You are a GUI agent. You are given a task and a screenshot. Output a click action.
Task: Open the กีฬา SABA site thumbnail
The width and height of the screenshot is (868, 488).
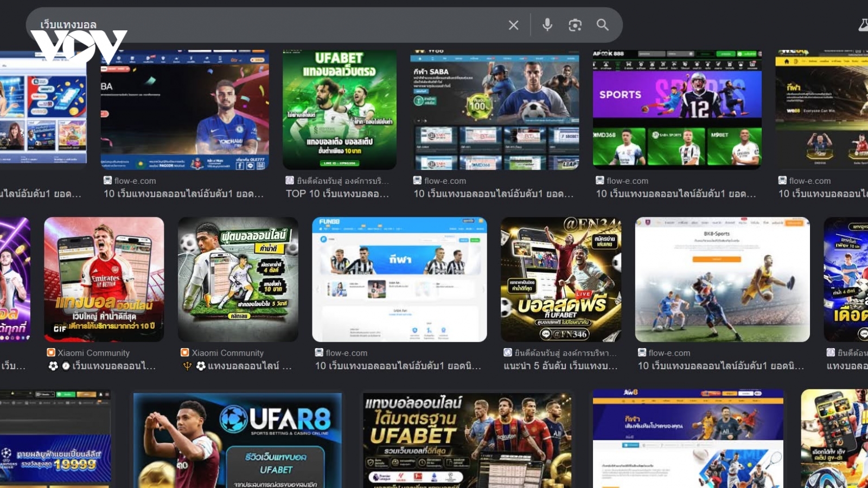pyautogui.click(x=495, y=110)
